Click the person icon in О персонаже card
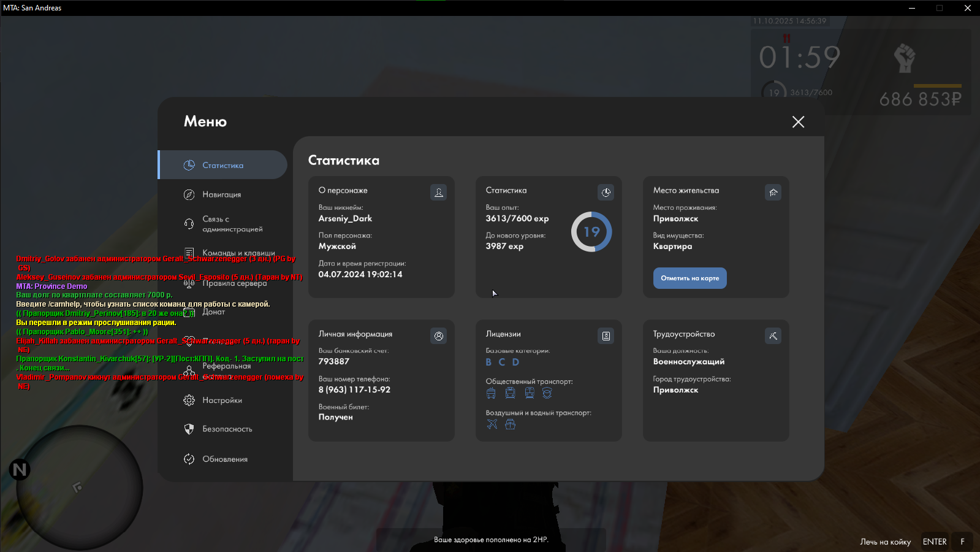 (439, 193)
